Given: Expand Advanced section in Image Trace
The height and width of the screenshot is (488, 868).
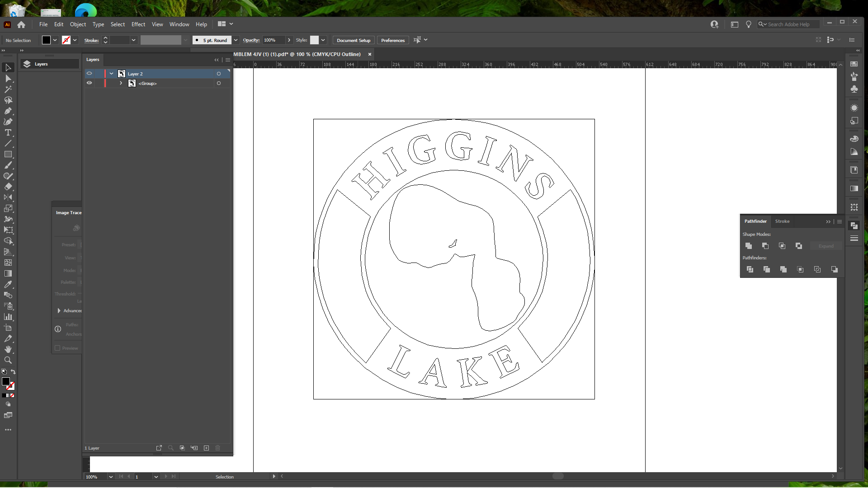Looking at the screenshot, I should (x=59, y=310).
